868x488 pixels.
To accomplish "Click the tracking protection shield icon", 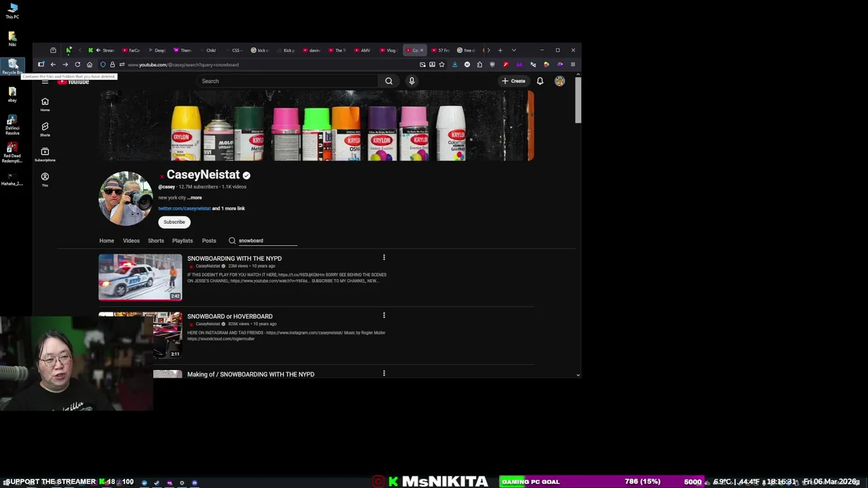I will (x=102, y=64).
